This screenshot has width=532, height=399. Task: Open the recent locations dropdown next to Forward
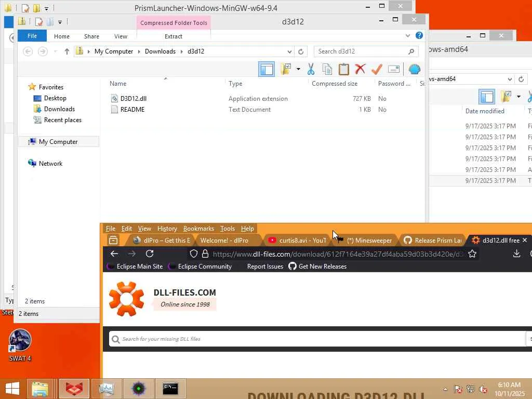point(55,51)
